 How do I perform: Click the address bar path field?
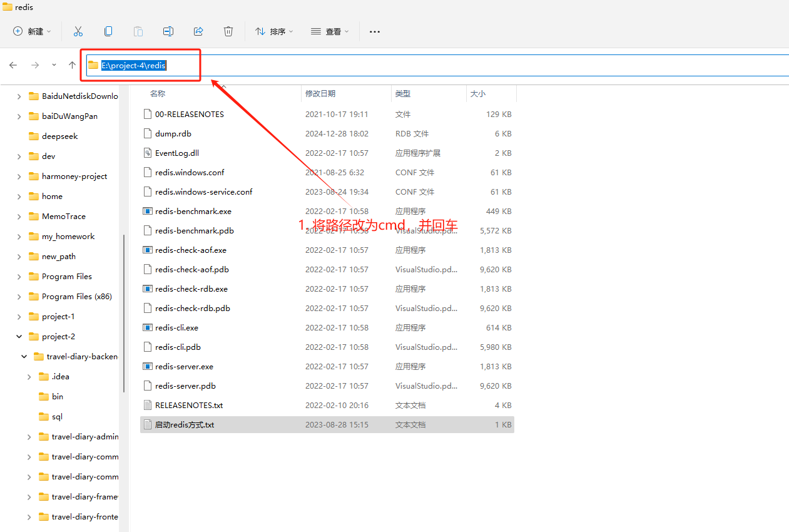[x=437, y=65]
